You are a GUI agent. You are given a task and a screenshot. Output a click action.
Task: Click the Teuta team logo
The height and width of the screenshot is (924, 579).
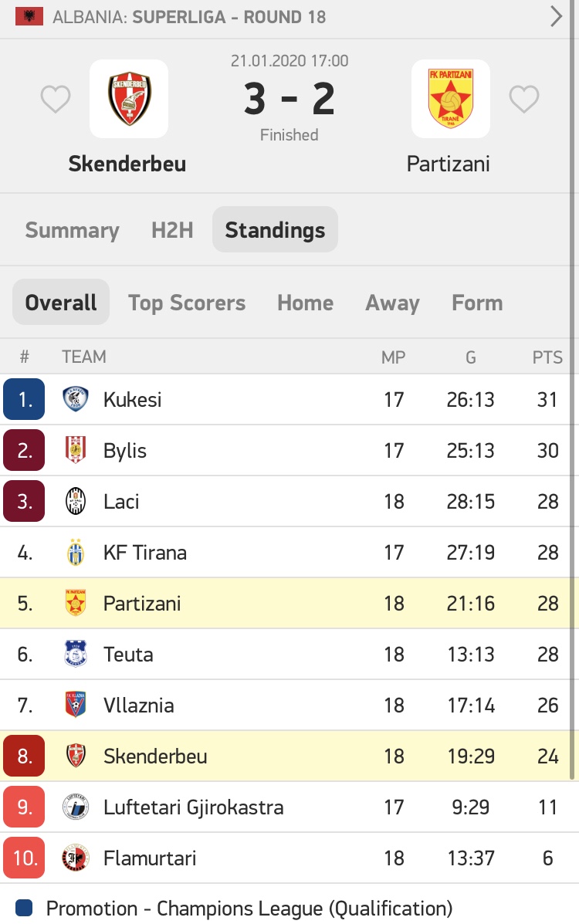tap(76, 655)
